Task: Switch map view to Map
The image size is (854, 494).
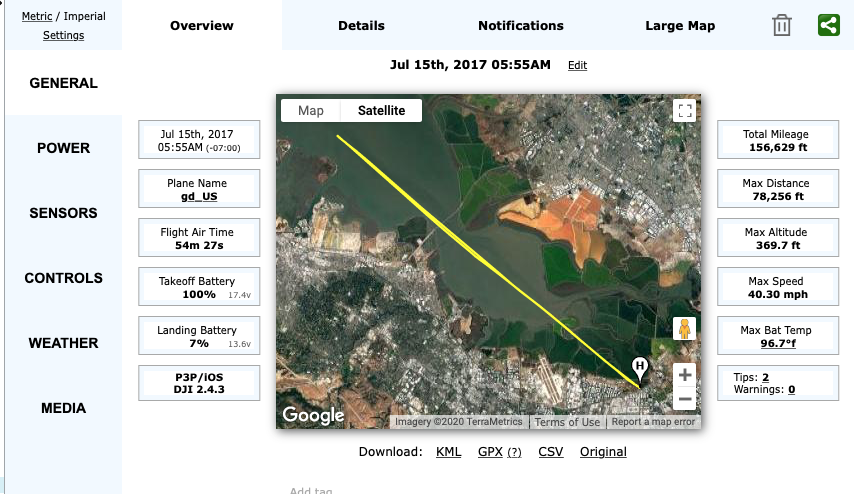Action: click(x=310, y=111)
